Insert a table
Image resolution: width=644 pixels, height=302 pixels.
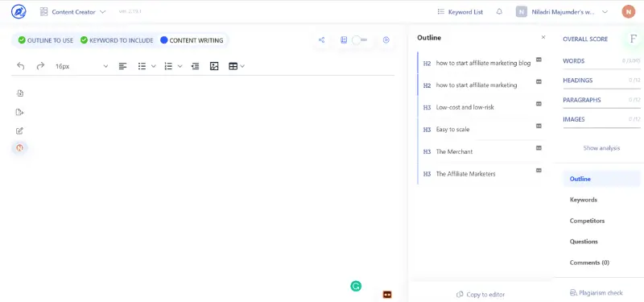pos(233,66)
